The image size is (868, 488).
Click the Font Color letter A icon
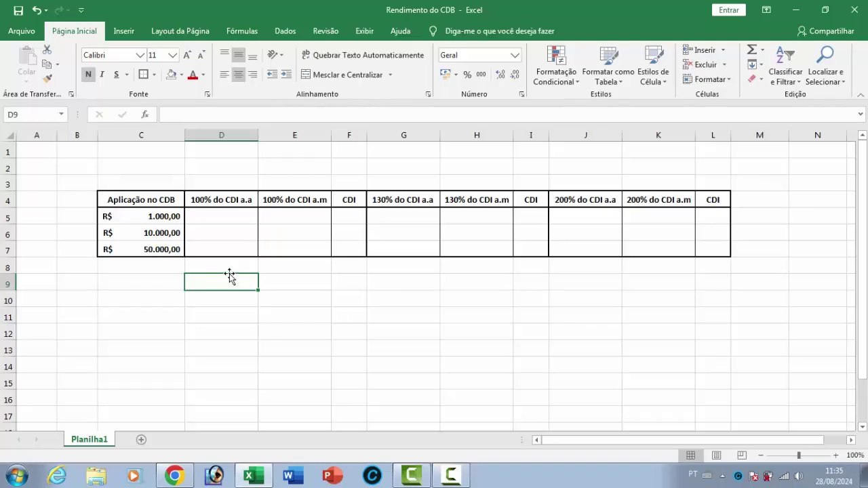pos(193,75)
